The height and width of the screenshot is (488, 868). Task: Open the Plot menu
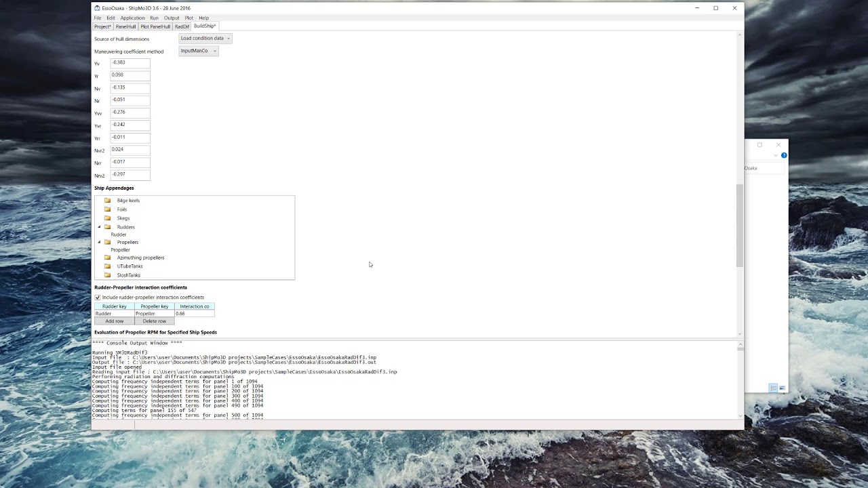point(189,18)
